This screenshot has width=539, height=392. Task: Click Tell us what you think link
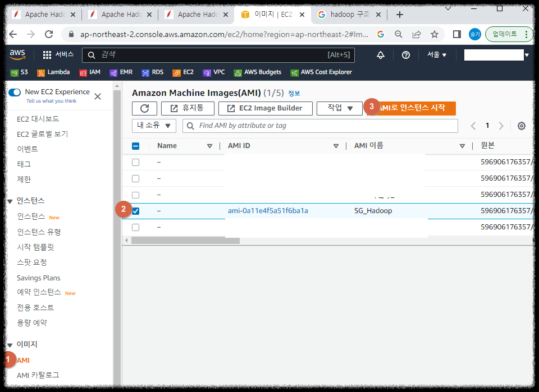(52, 102)
